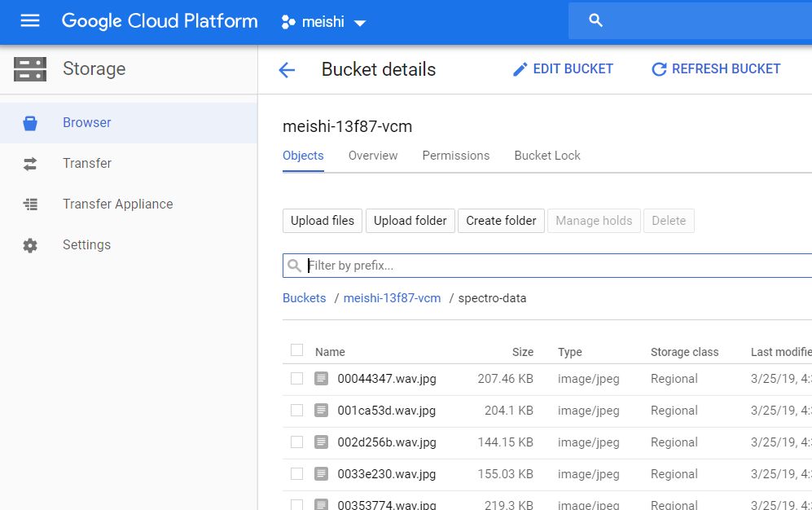Focus the Filter by prefix input field

tap(554, 266)
